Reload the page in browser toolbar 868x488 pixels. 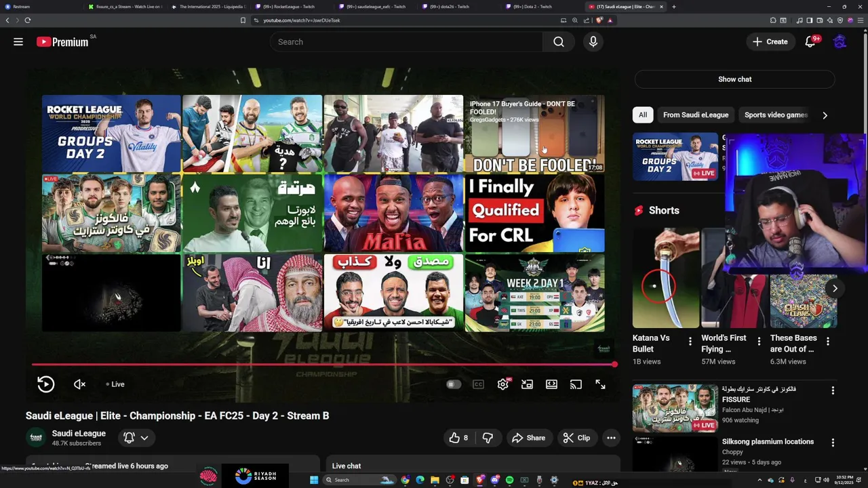pyautogui.click(x=28, y=20)
